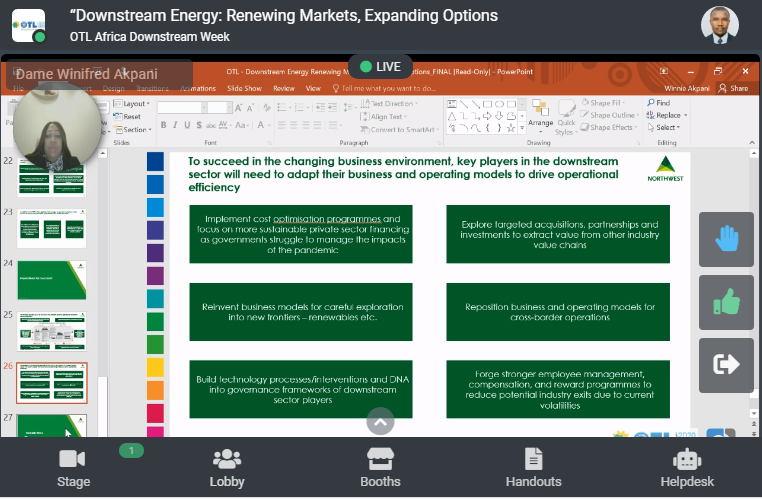Image resolution: width=762 pixels, height=500 pixels.
Task: Open the user profile avatar
Action: click(720, 25)
